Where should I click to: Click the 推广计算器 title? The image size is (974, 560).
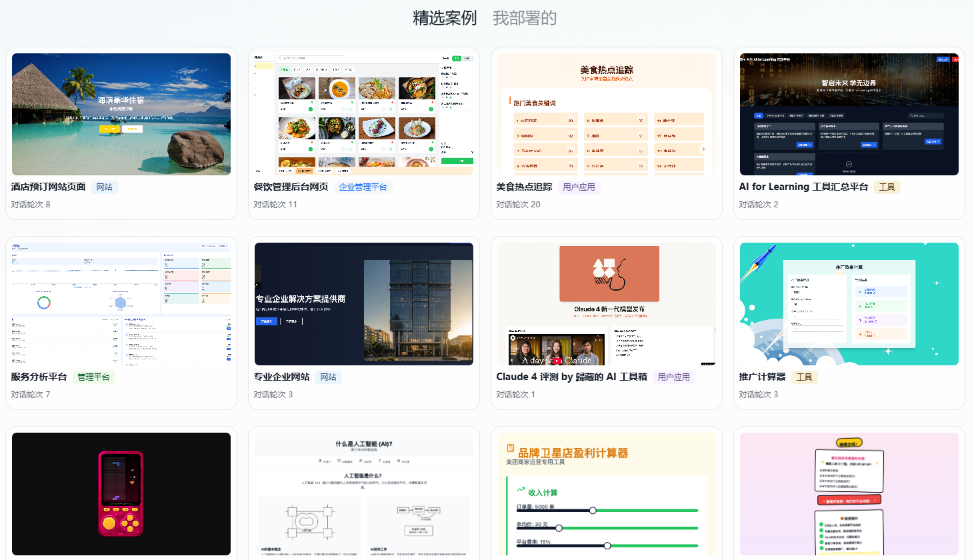762,377
